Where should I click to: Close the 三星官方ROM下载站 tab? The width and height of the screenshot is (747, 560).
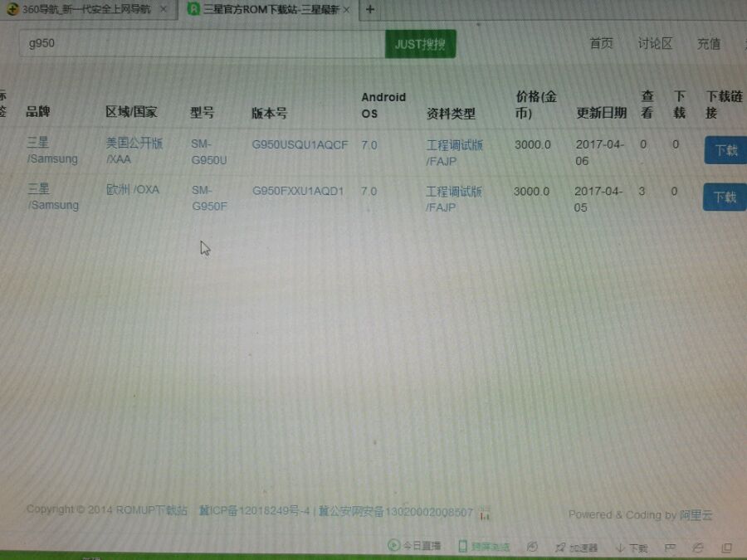[346, 9]
